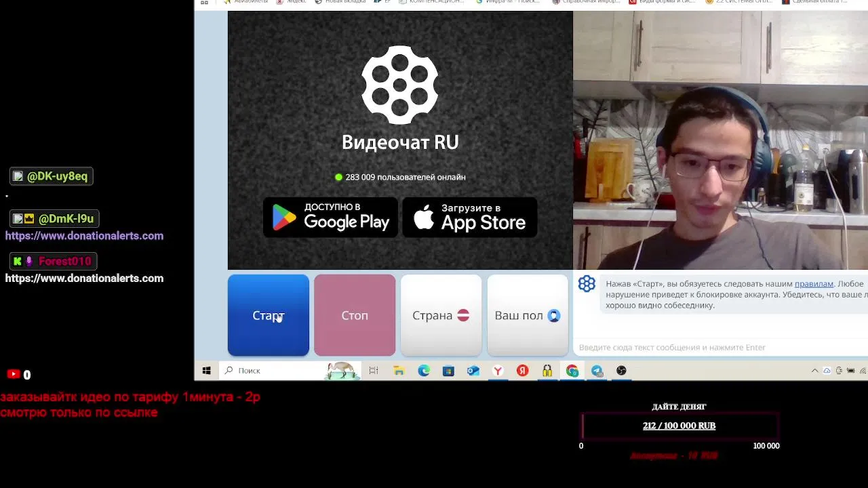This screenshot has width=868, height=488.
Task: Switch to OBS Studio in the taskbar
Action: [621, 371]
